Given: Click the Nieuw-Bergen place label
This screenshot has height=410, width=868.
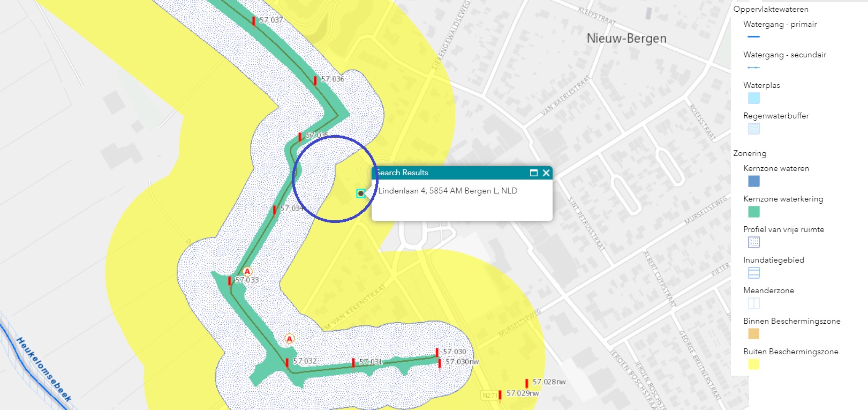Looking at the screenshot, I should coord(627,39).
